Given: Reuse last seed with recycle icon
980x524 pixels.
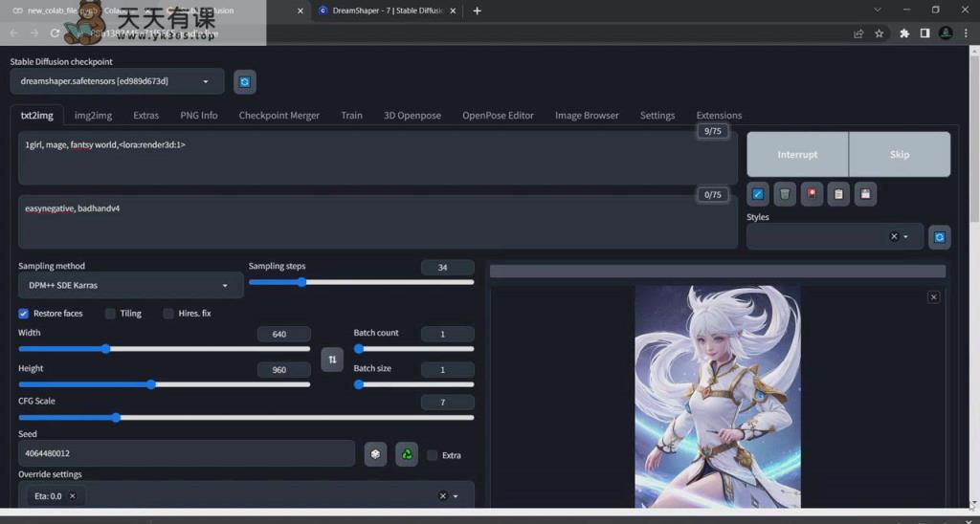Looking at the screenshot, I should (x=407, y=454).
